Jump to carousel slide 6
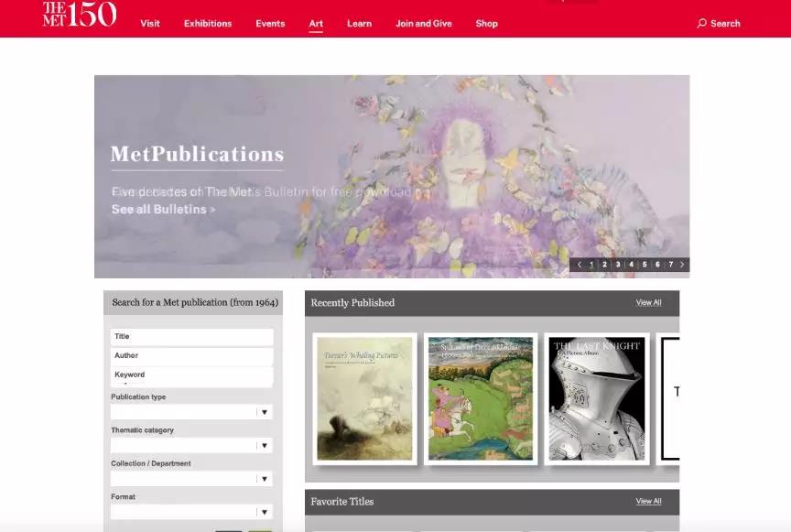The image size is (791, 532). click(657, 265)
